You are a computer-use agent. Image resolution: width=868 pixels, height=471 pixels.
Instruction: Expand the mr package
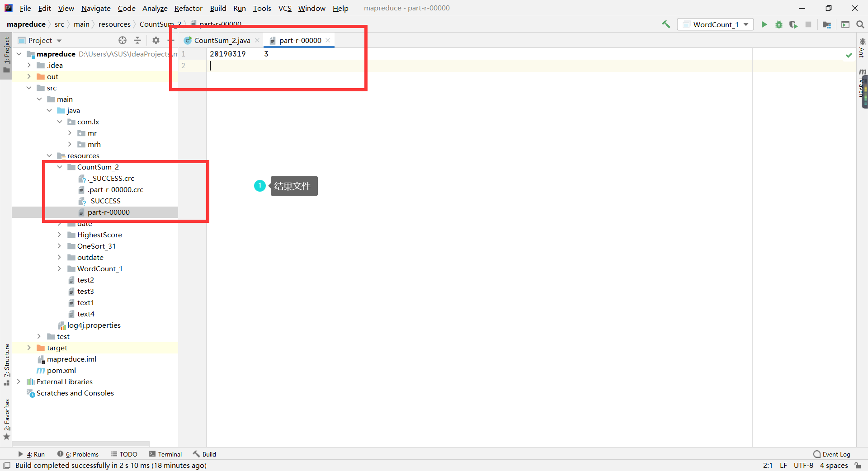[x=70, y=133]
